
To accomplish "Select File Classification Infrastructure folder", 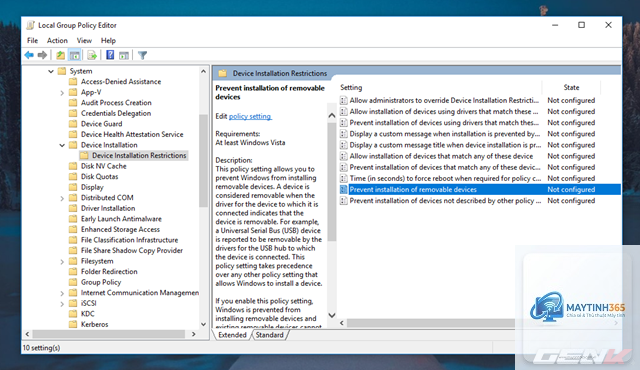I will point(129,240).
